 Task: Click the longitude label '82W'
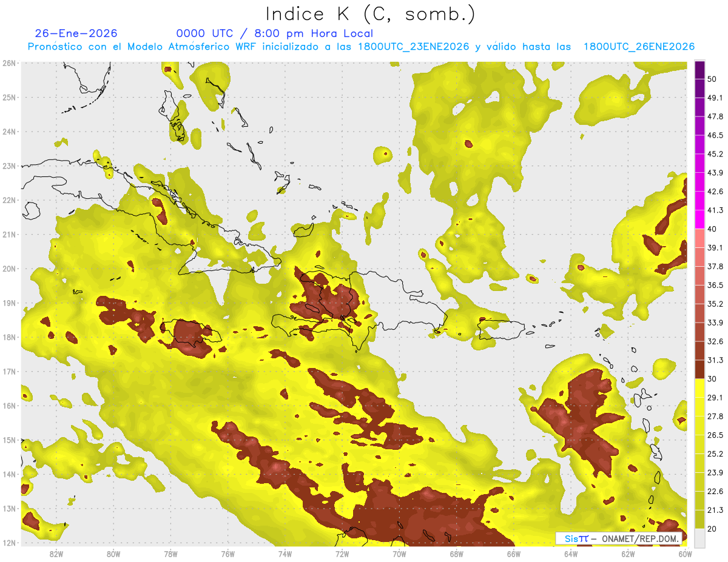[56, 554]
